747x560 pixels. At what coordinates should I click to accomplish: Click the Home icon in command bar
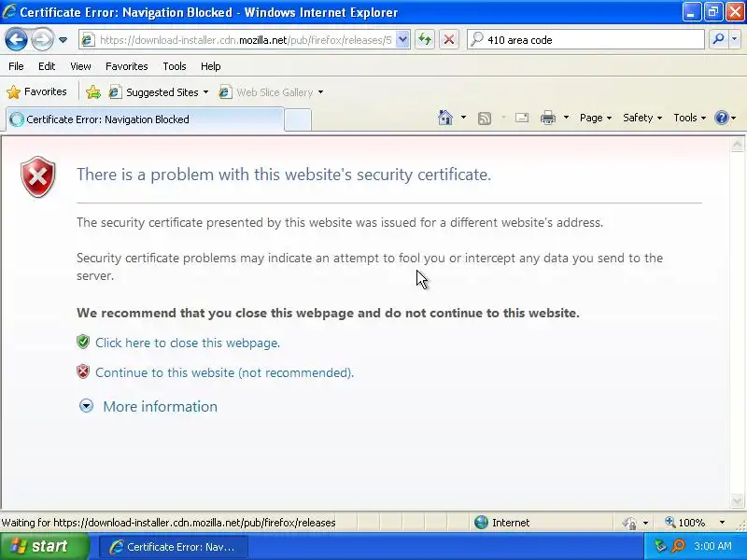coord(445,118)
